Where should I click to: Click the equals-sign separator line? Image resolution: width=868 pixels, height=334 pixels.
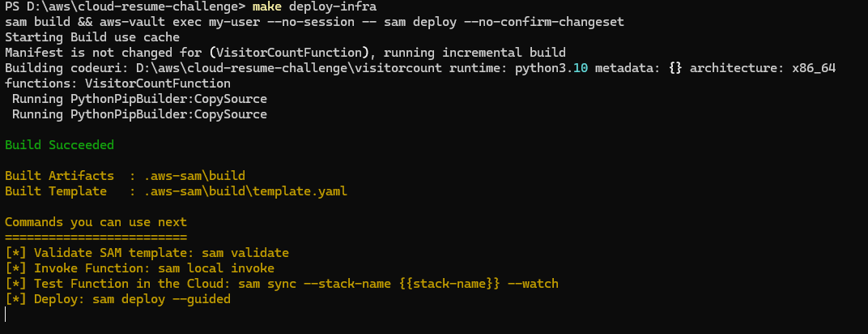[x=96, y=238]
